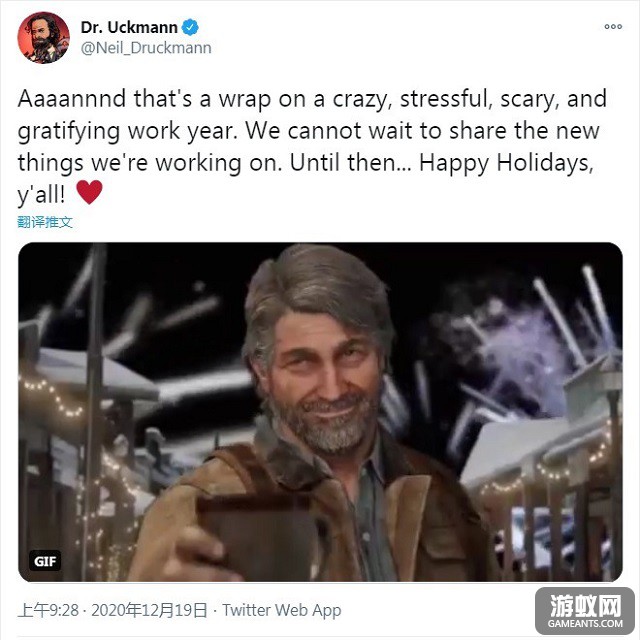Click the 游蚁网 watermark logo
640x640 pixels.
click(x=585, y=606)
